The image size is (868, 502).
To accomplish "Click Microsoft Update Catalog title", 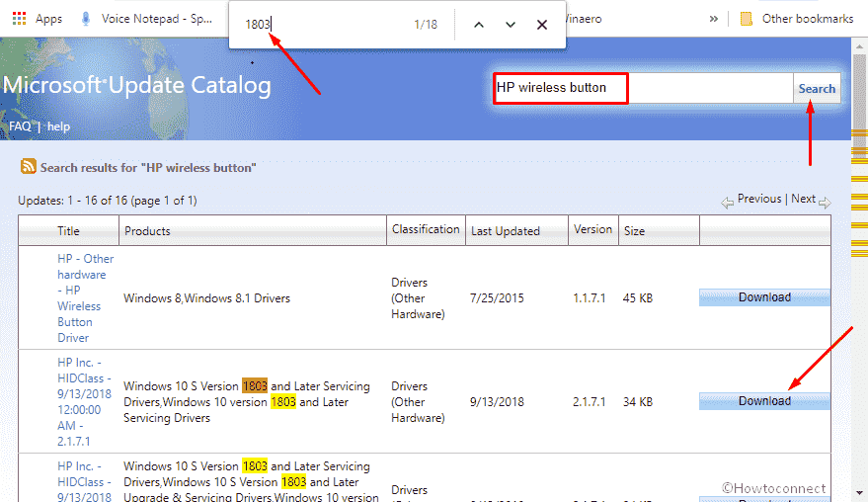I will pyautogui.click(x=136, y=85).
